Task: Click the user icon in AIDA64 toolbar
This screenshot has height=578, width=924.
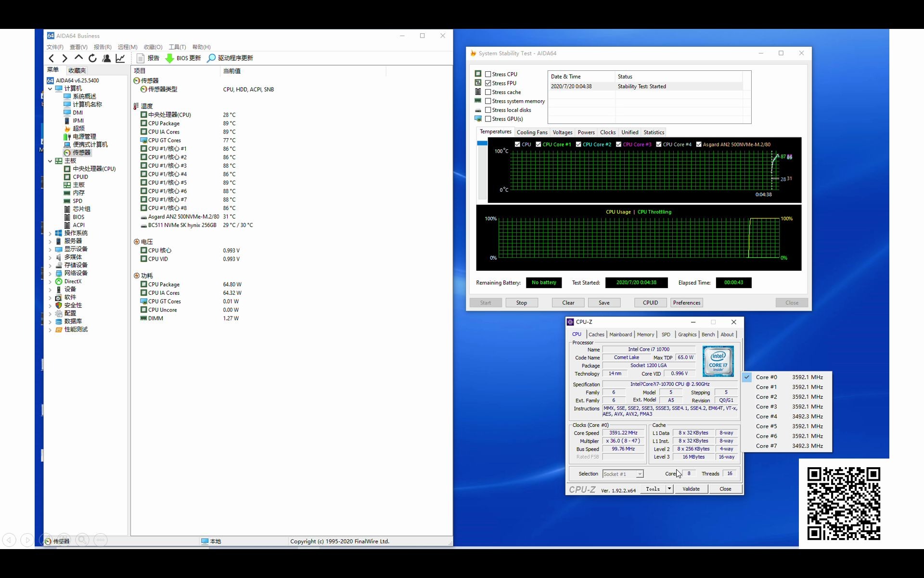Action: [x=106, y=58]
